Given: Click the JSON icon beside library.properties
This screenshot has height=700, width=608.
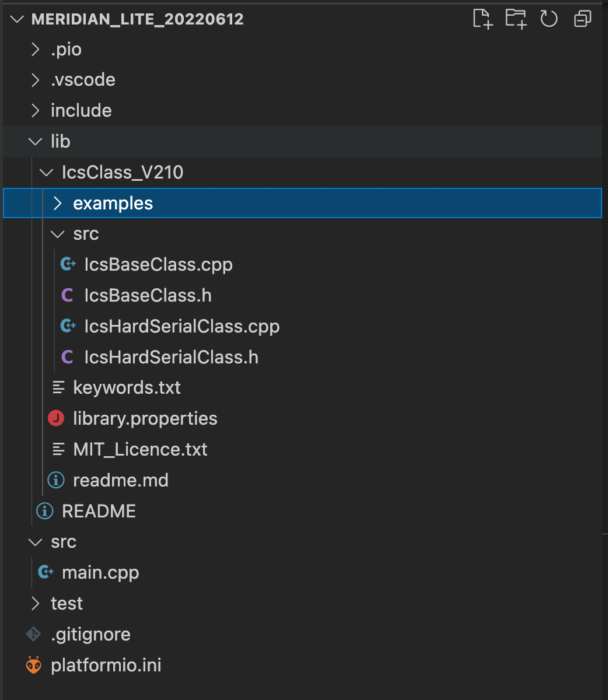Looking at the screenshot, I should pos(55,418).
